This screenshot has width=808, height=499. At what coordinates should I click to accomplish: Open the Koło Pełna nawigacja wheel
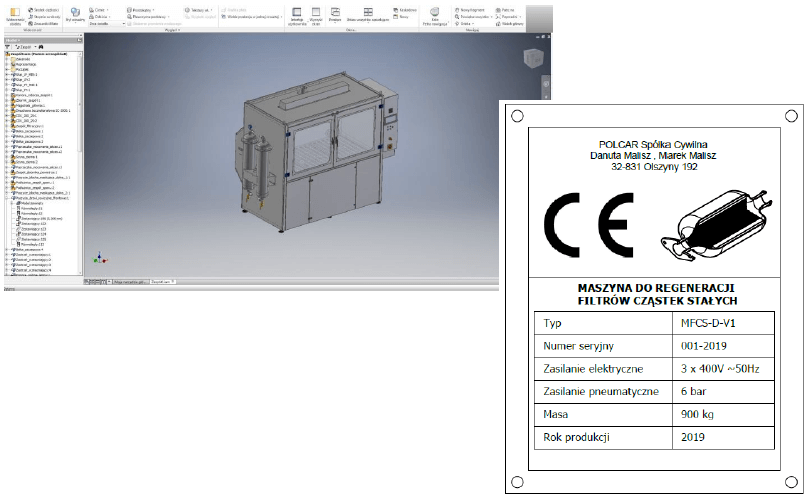pos(435,16)
